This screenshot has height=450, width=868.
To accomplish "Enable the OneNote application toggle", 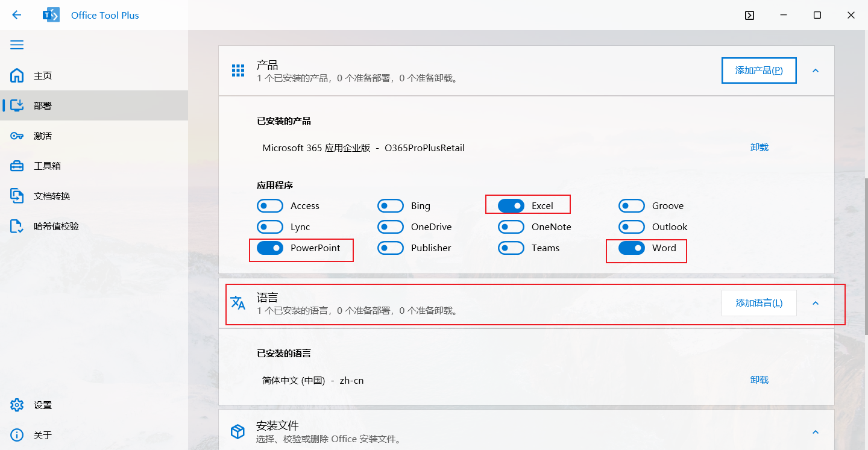I will pyautogui.click(x=511, y=227).
